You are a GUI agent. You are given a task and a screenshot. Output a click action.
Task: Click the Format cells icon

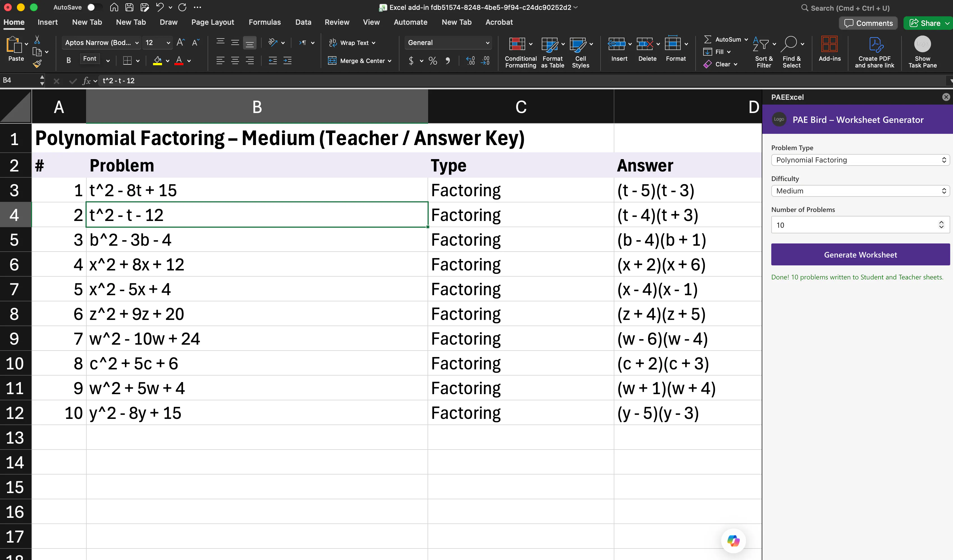(673, 44)
